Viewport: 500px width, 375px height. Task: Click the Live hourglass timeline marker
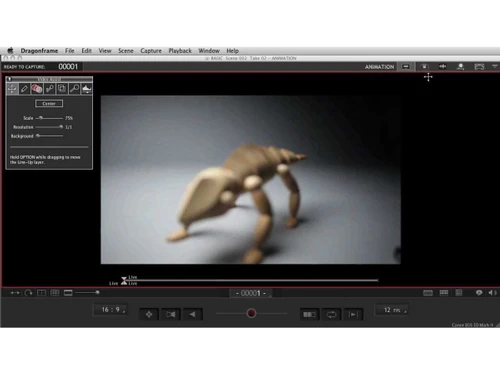(124, 280)
